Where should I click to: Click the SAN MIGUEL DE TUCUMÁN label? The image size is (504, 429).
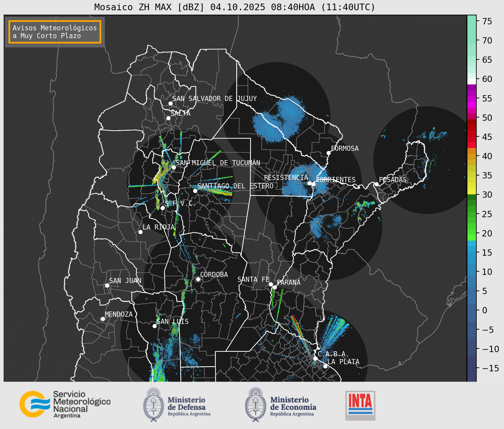point(218,163)
